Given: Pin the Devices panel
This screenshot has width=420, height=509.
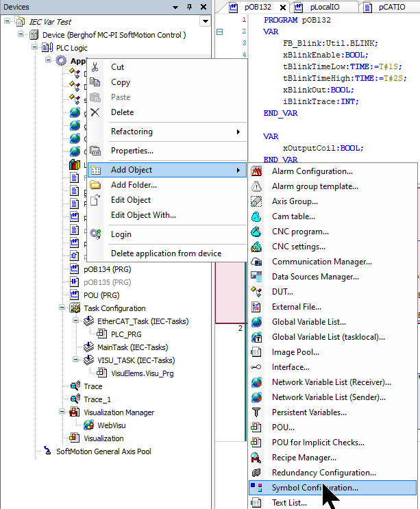Looking at the screenshot, I should (190, 7).
